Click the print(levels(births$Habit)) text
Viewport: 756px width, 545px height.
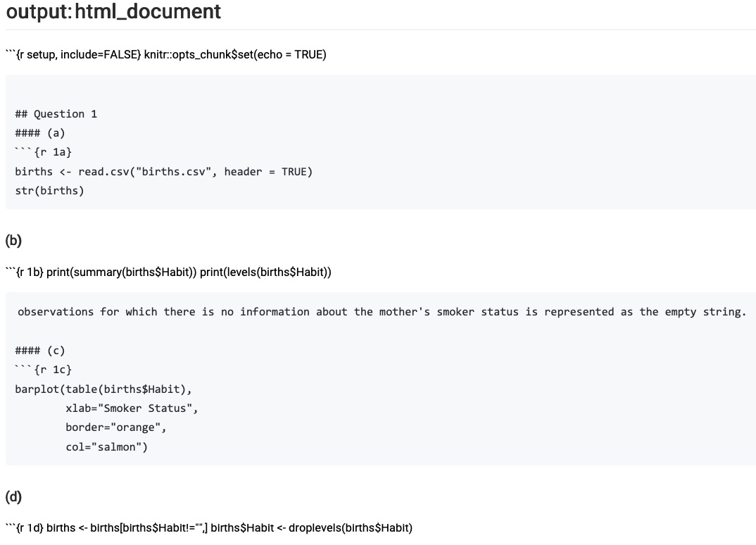pyautogui.click(x=265, y=272)
